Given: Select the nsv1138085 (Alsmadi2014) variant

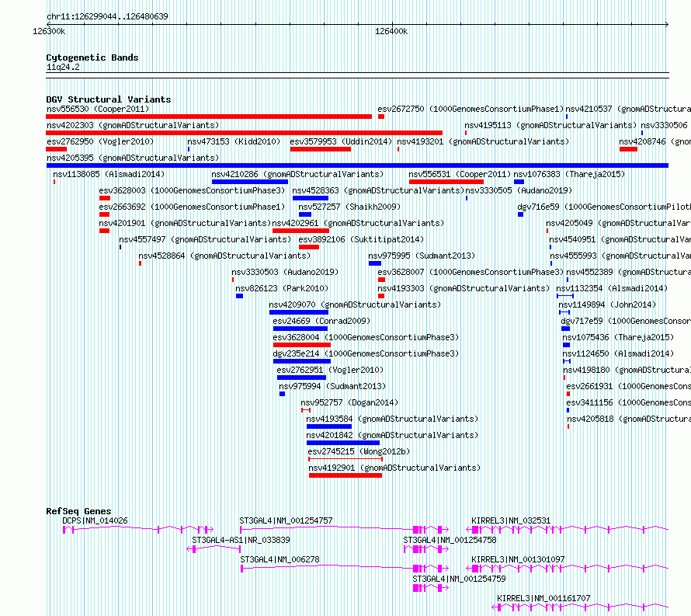Looking at the screenshot, I should [109, 174].
